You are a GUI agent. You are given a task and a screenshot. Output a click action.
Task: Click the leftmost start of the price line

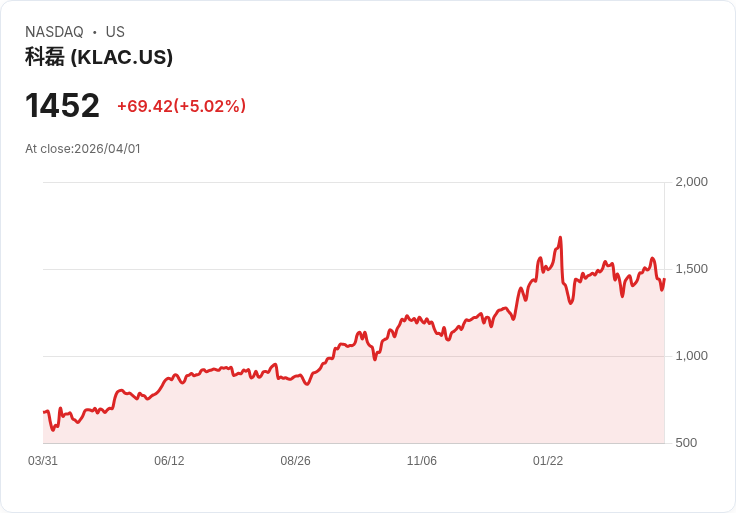(44, 412)
